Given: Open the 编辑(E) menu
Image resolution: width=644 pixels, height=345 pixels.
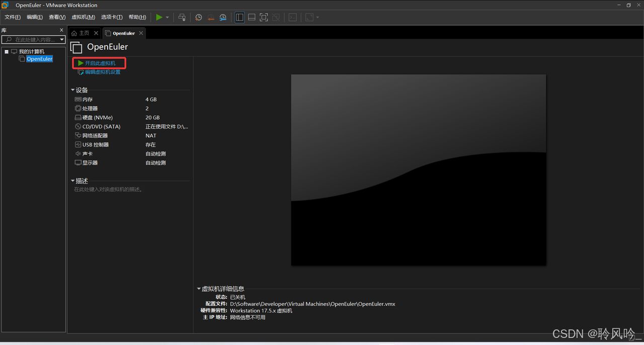Looking at the screenshot, I should [x=35, y=17].
